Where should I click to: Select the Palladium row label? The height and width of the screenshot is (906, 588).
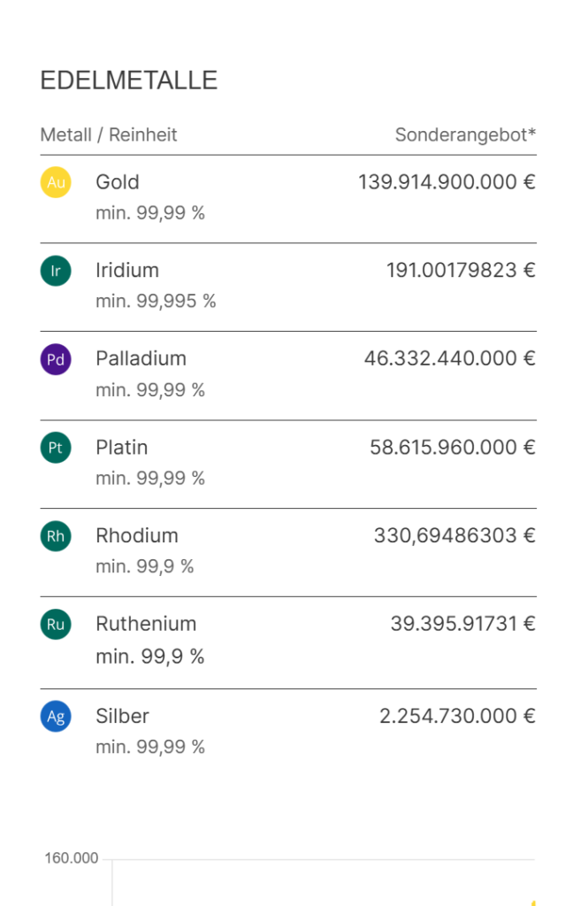[x=141, y=359]
